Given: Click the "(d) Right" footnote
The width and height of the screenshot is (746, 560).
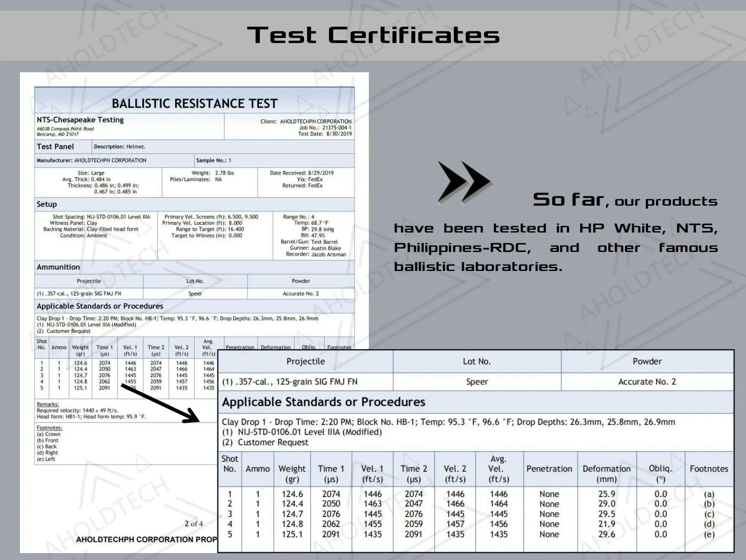Looking at the screenshot, I should pos(47,453).
